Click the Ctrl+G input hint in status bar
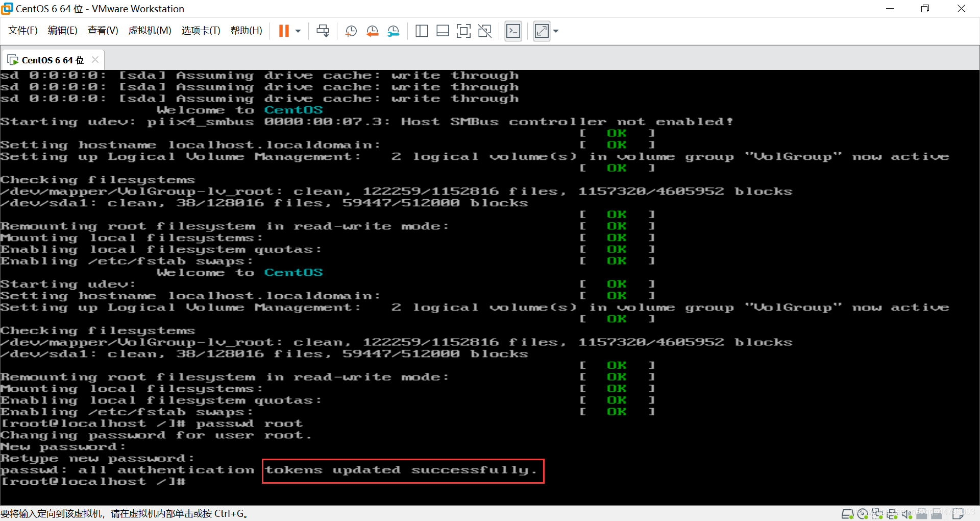Viewport: 980px width, 521px height. coord(124,514)
